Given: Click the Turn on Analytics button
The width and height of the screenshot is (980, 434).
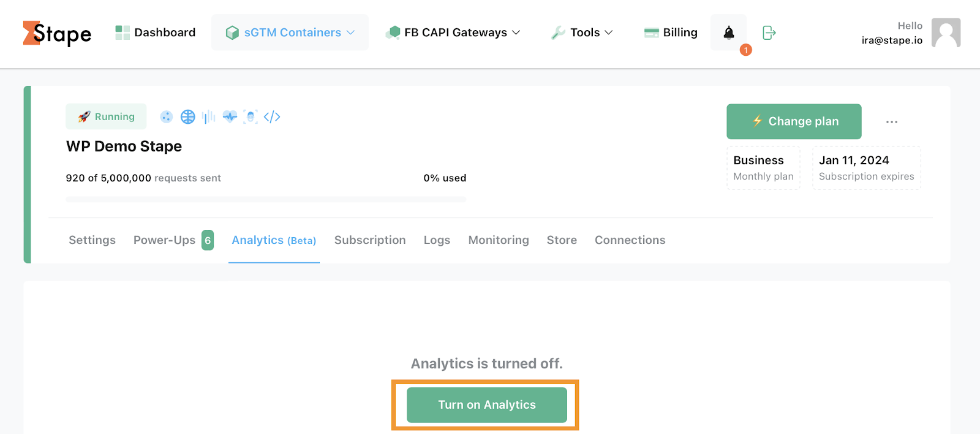Looking at the screenshot, I should [x=486, y=405].
